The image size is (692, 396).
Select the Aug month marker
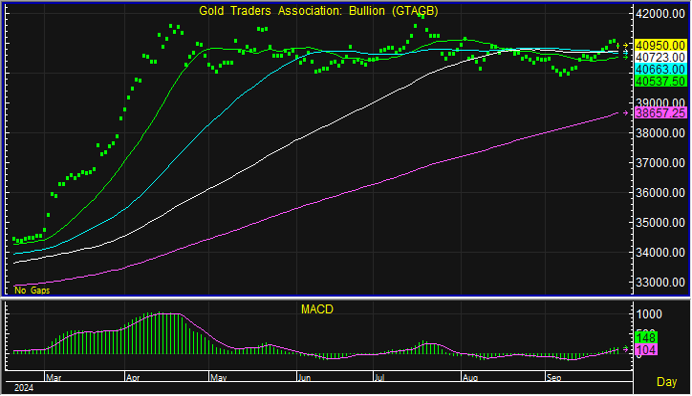[x=470, y=378]
